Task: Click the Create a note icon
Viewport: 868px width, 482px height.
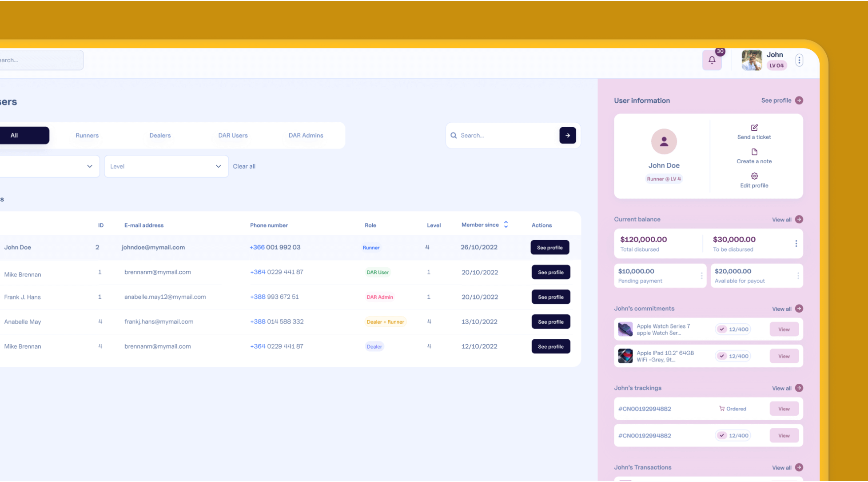Action: pos(754,152)
